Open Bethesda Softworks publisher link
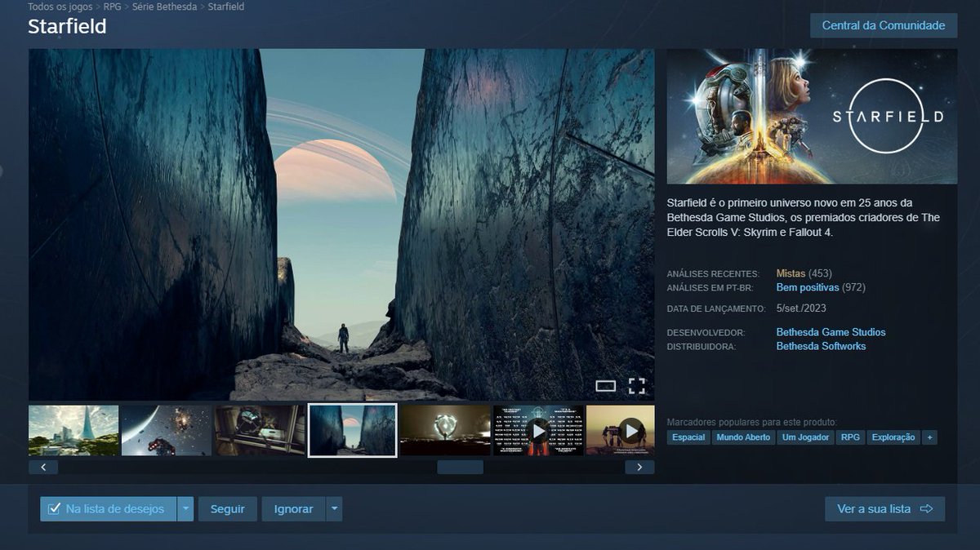 (x=821, y=346)
